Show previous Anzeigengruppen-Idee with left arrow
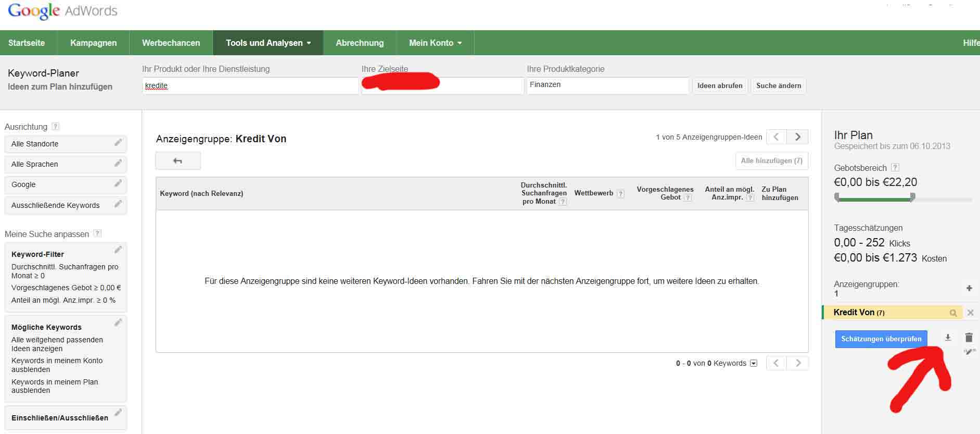 click(x=776, y=137)
